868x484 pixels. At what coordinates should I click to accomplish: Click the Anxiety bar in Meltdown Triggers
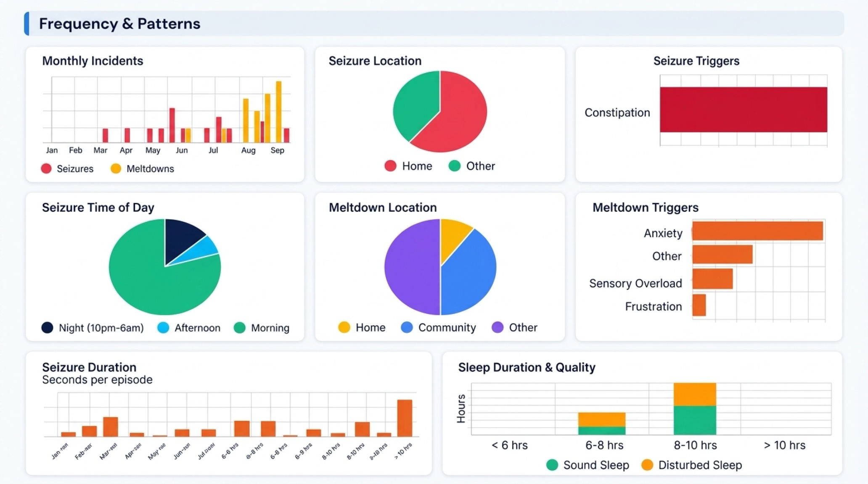[x=757, y=231]
